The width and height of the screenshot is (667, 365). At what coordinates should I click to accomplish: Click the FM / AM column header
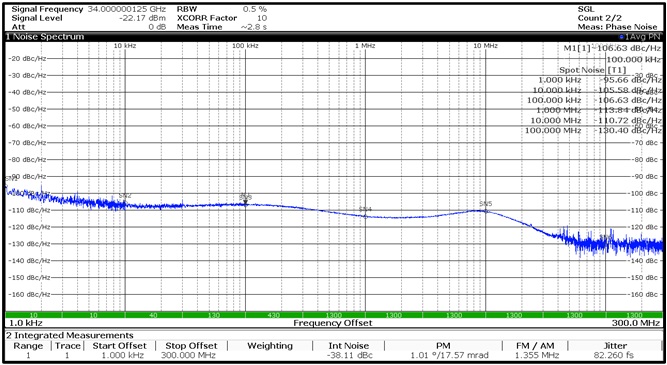click(536, 346)
